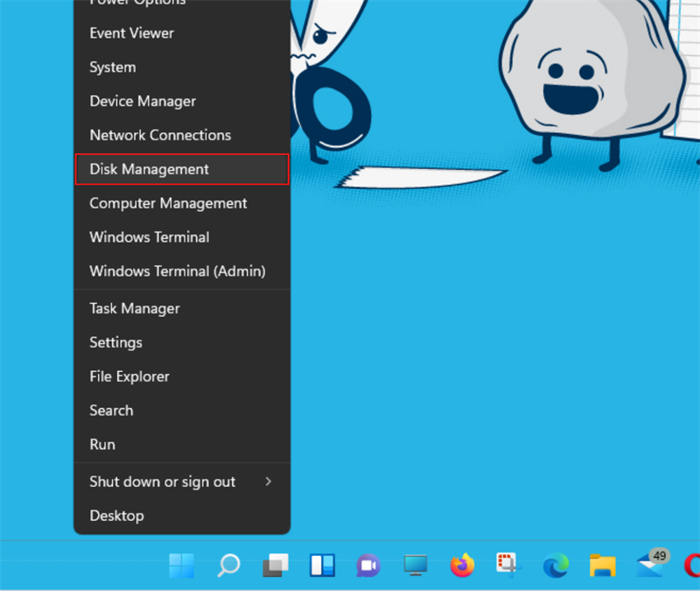Open the Run dialog
The height and width of the screenshot is (591, 700).
click(x=101, y=444)
